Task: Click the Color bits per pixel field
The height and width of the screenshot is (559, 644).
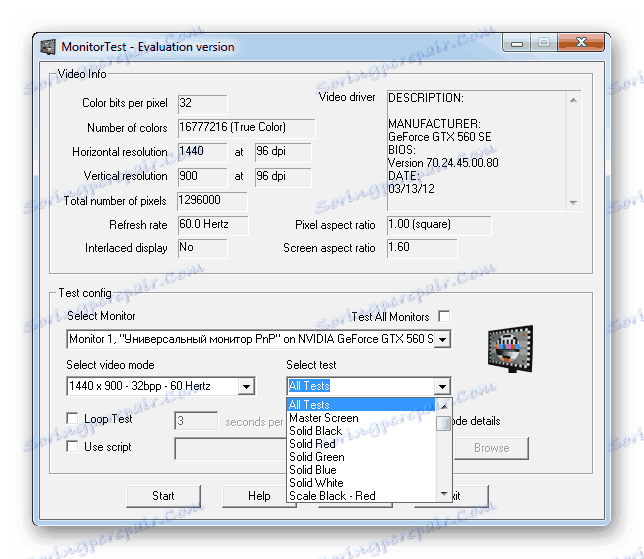Action: 202,104
